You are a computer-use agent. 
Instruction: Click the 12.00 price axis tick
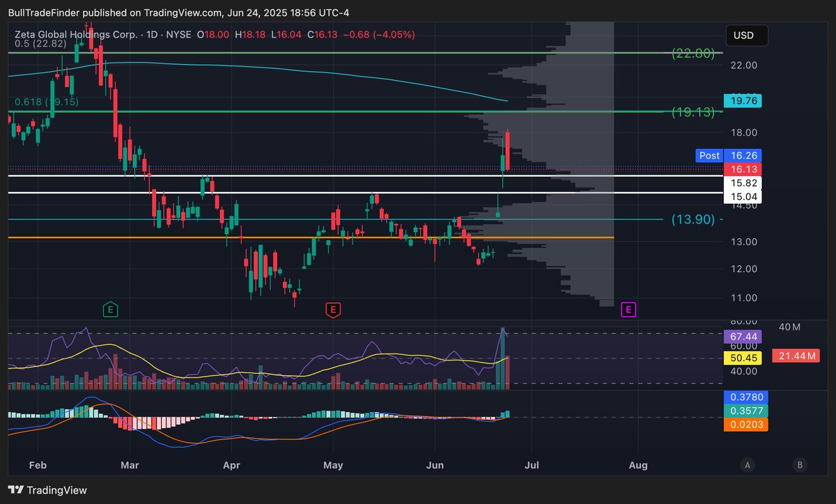click(x=744, y=269)
